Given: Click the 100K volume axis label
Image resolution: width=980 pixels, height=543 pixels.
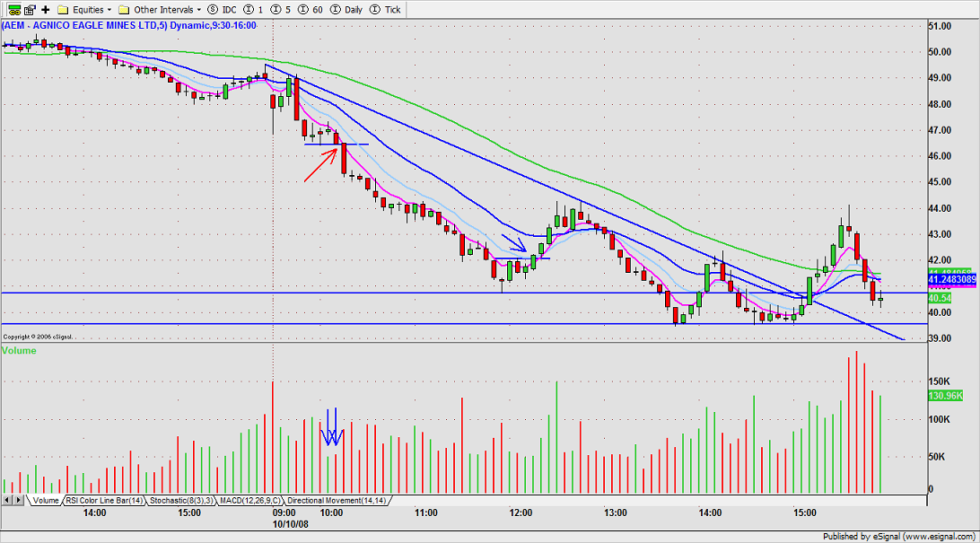Looking at the screenshot, I should pyautogui.click(x=940, y=419).
